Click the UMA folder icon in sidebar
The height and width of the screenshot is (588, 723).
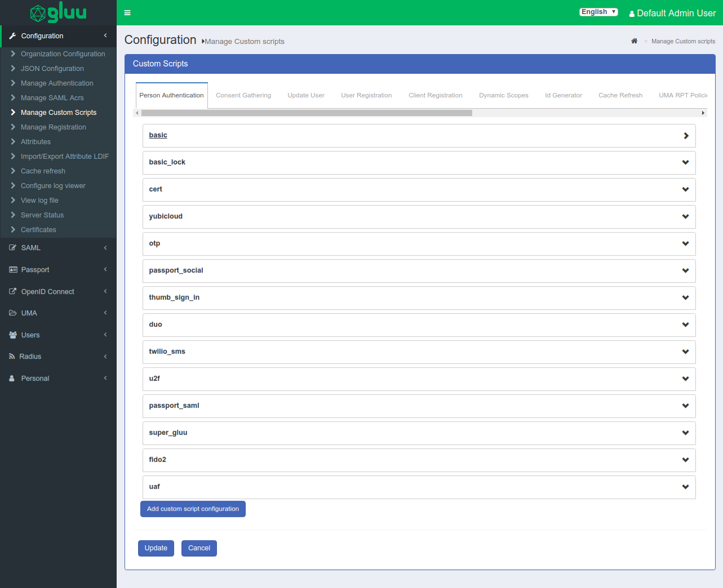click(12, 313)
